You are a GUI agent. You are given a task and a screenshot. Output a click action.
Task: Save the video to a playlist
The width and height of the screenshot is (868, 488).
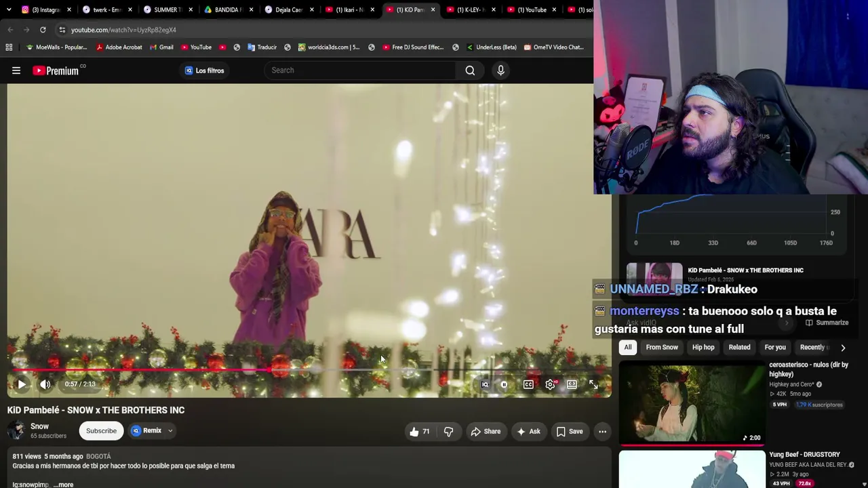pyautogui.click(x=570, y=431)
